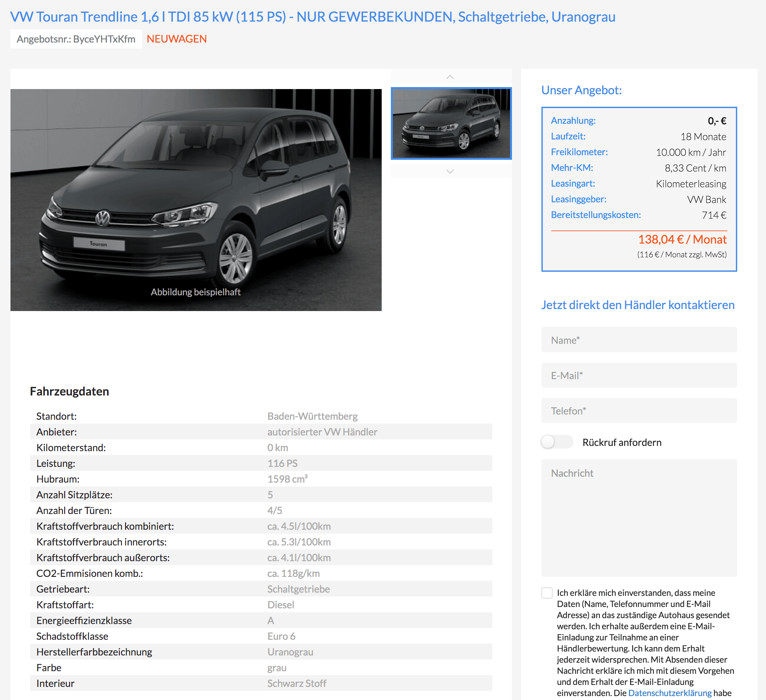Click the Getriebeart value Schaltgetriebe
Image resolution: width=766 pixels, height=700 pixels.
pos(299,589)
